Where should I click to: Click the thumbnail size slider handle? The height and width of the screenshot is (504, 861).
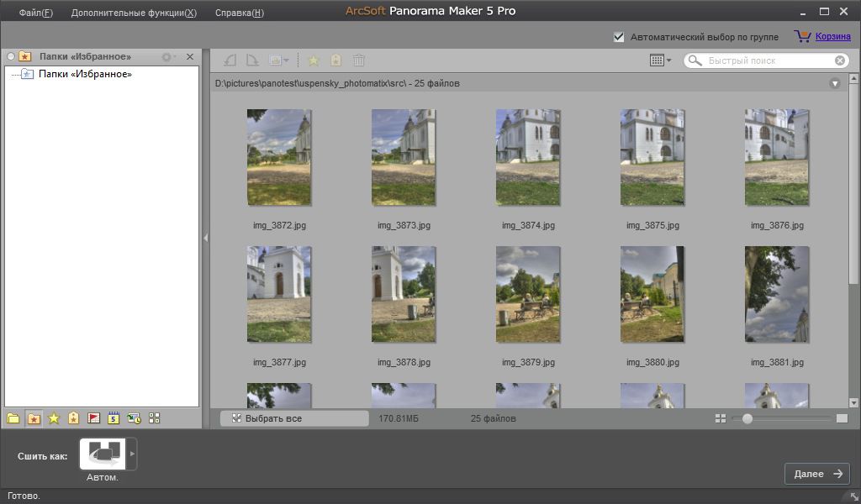(x=747, y=418)
